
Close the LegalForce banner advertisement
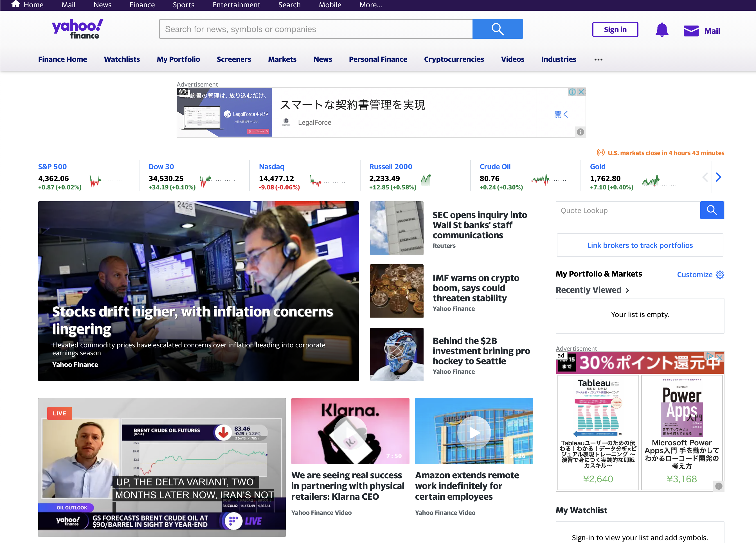coord(581,92)
